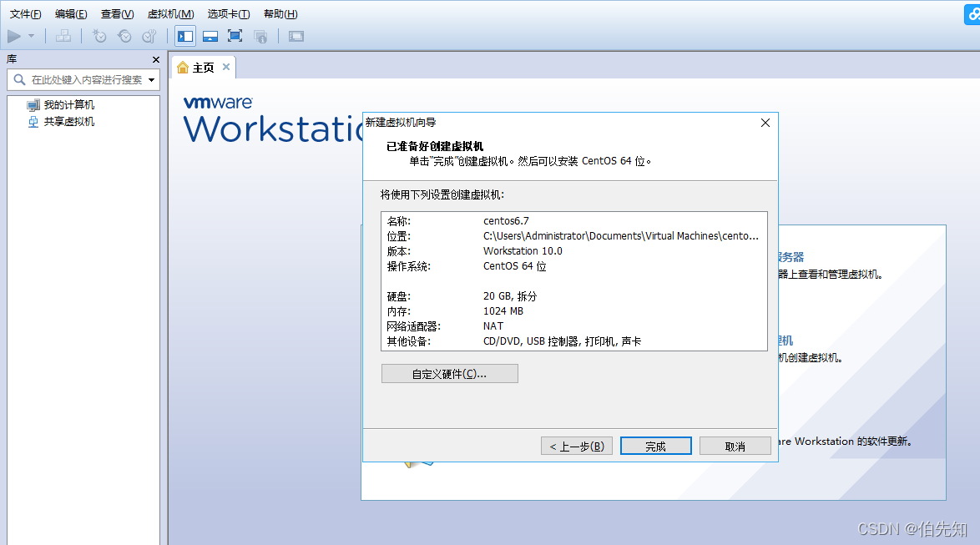Image resolution: width=980 pixels, height=545 pixels.
Task: Click the 完成 button
Action: [x=655, y=447]
